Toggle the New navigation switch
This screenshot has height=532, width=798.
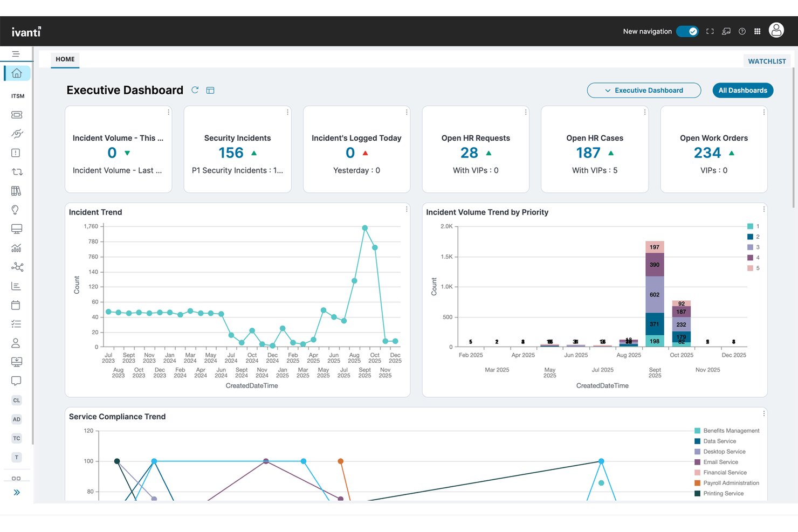point(687,31)
